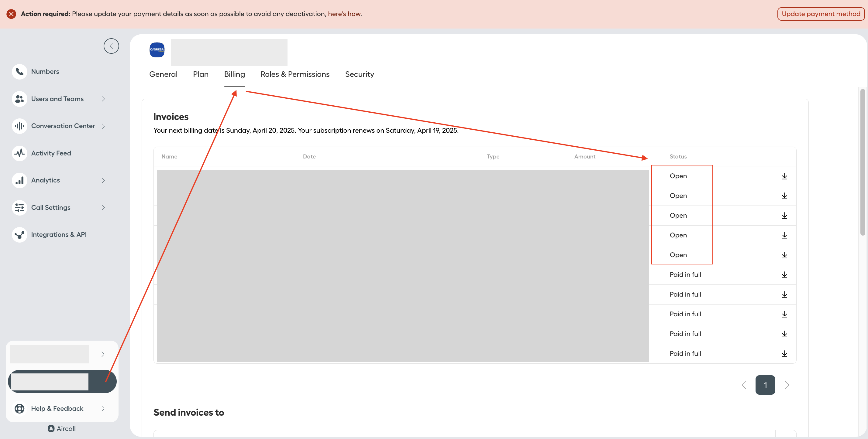The width and height of the screenshot is (868, 439).
Task: Expand the account chevron above the dark pill
Action: (103, 354)
